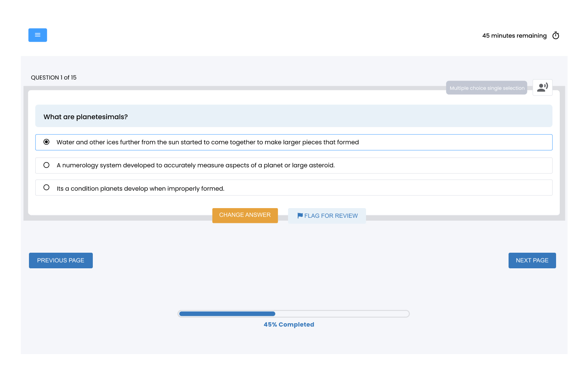
Task: Click the answer text Its a condition planets develop
Action: click(140, 189)
